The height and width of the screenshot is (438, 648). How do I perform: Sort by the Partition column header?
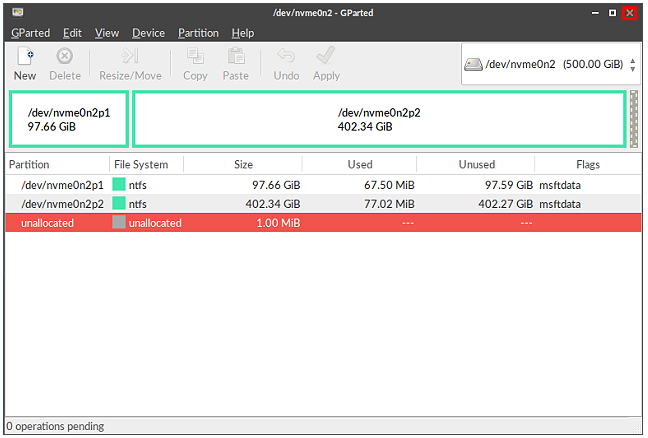[57, 164]
